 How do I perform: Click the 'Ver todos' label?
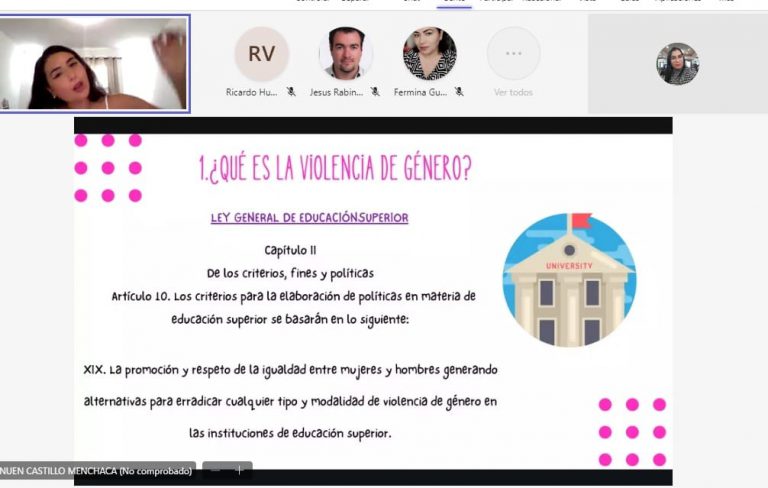513,92
